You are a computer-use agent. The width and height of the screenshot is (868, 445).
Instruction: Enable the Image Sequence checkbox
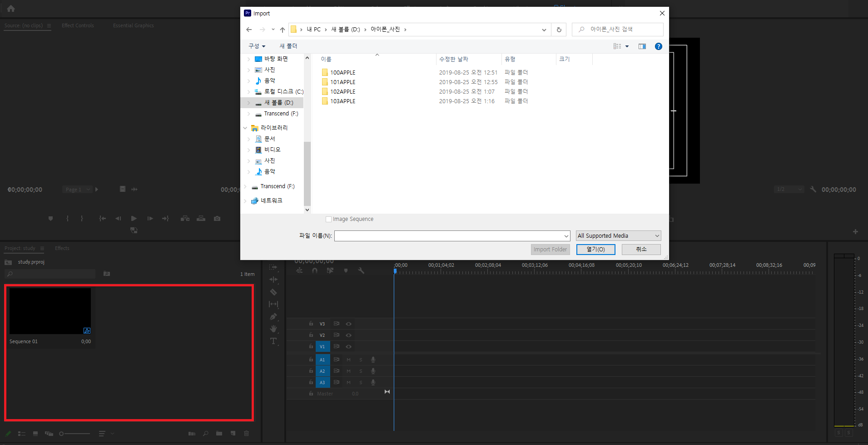pyautogui.click(x=328, y=219)
